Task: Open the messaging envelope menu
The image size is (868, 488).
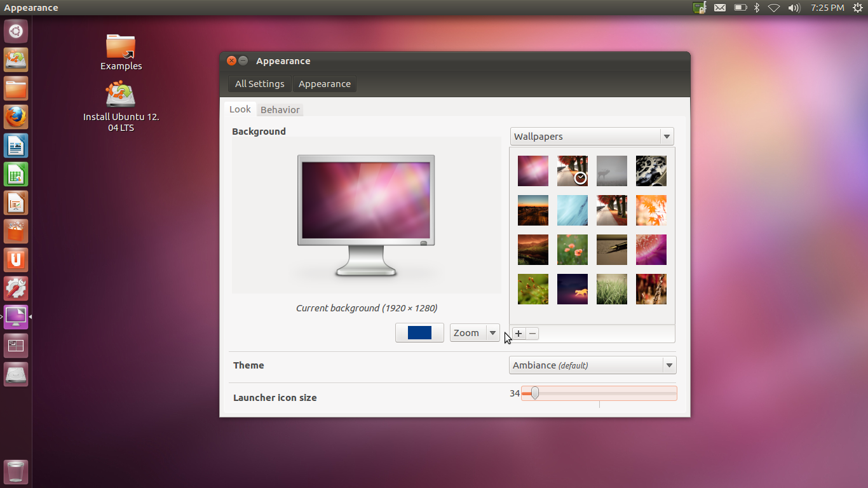Action: pos(720,8)
